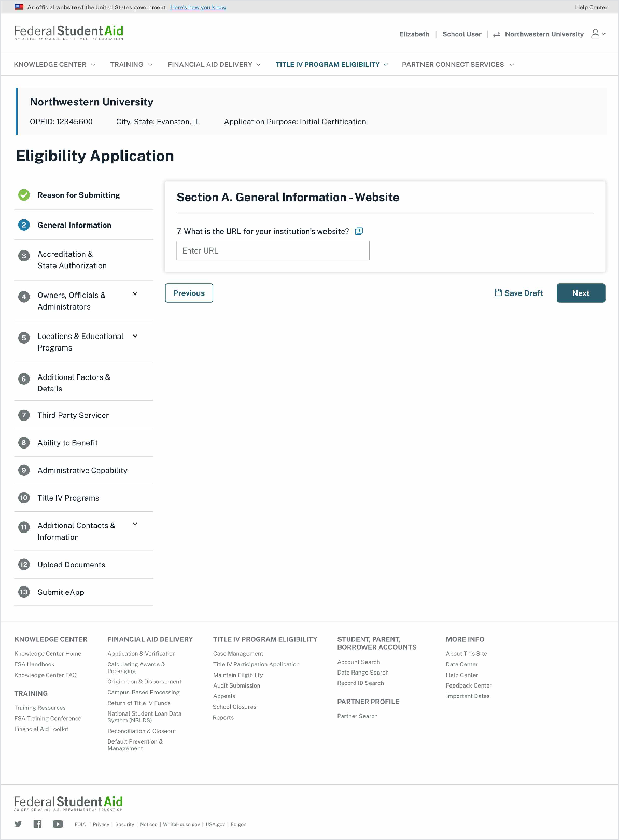Expand Locations & Educational Programs section
The height and width of the screenshot is (840, 619).
(135, 336)
